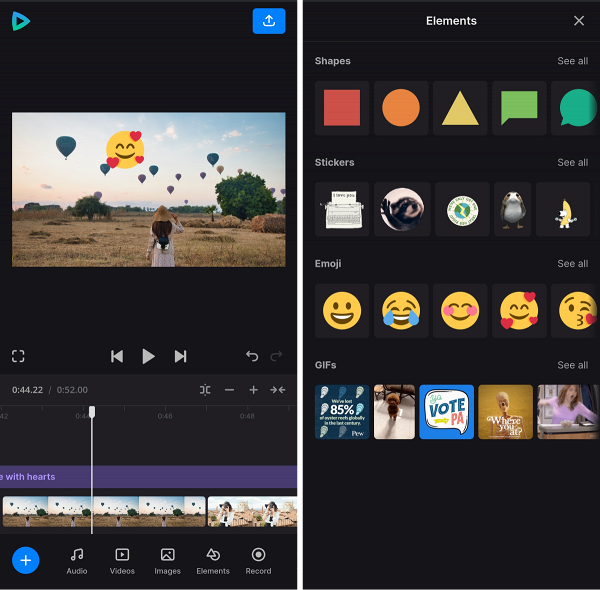Undo the last action

(252, 356)
